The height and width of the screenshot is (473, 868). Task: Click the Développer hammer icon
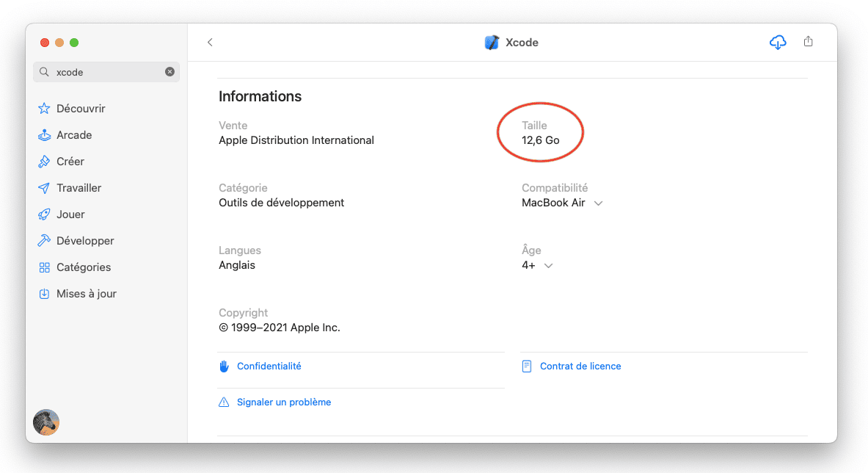pyautogui.click(x=44, y=241)
